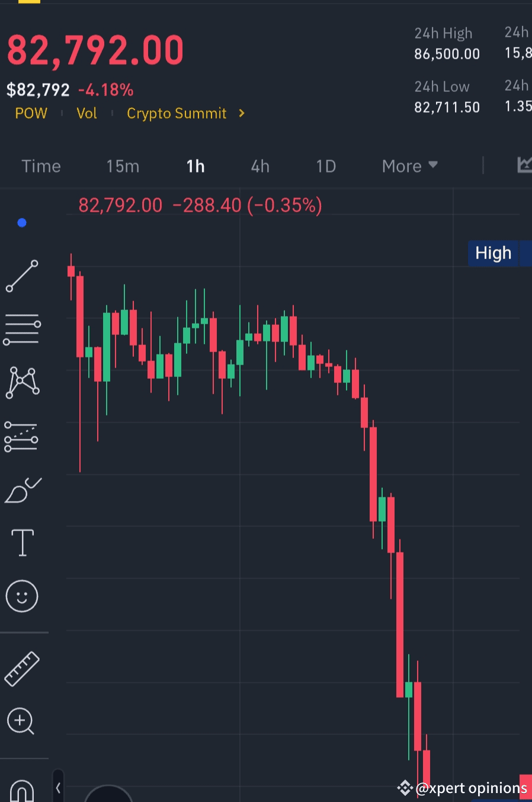Image resolution: width=532 pixels, height=802 pixels.
Task: Select the trend line drawing tool
Action: (x=22, y=276)
